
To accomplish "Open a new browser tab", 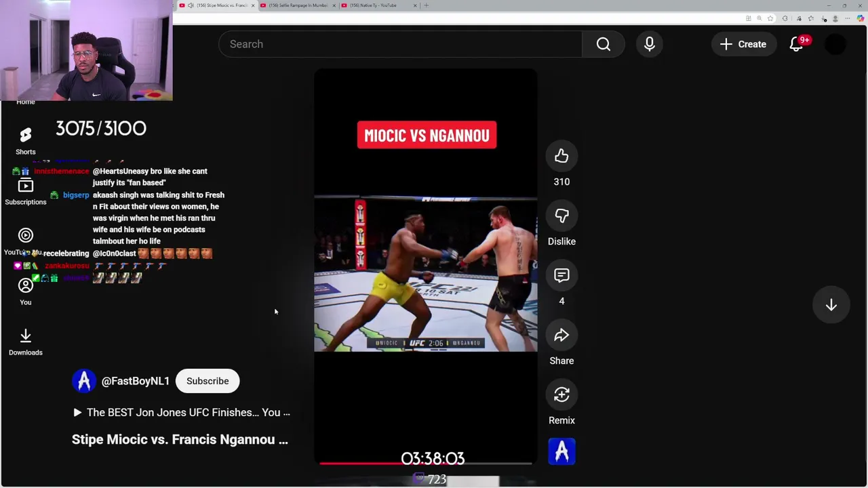I will (x=426, y=5).
